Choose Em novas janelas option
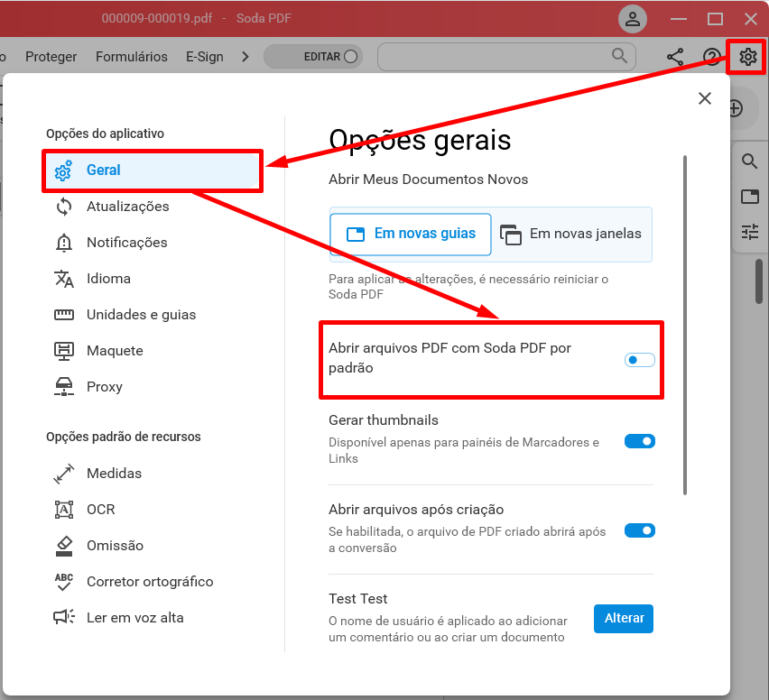The image size is (769, 700). [572, 235]
